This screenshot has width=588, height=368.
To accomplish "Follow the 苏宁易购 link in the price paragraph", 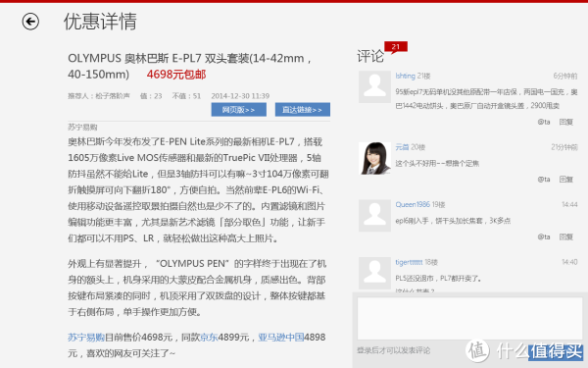I will point(86,338).
